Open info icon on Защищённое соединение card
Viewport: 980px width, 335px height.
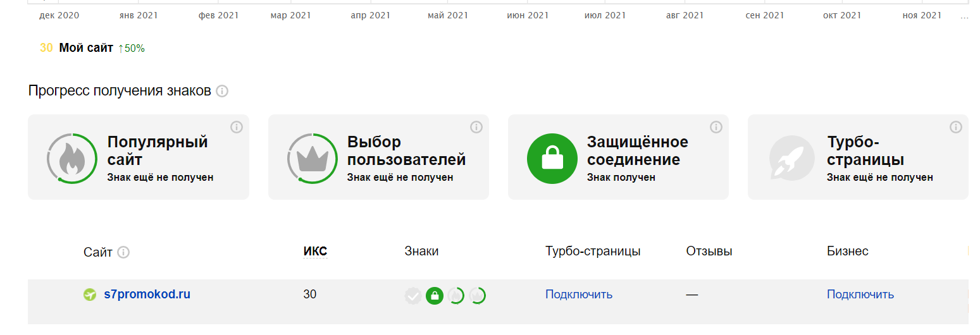click(716, 127)
